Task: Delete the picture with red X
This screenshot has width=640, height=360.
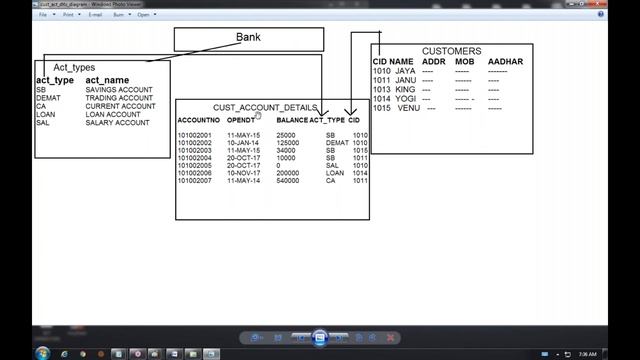Action: (x=391, y=338)
